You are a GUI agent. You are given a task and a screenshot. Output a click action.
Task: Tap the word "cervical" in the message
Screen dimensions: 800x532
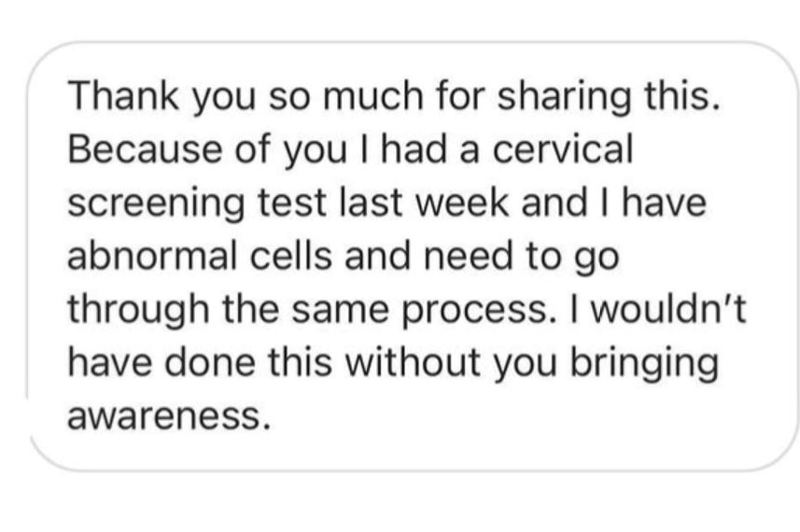pos(563,148)
